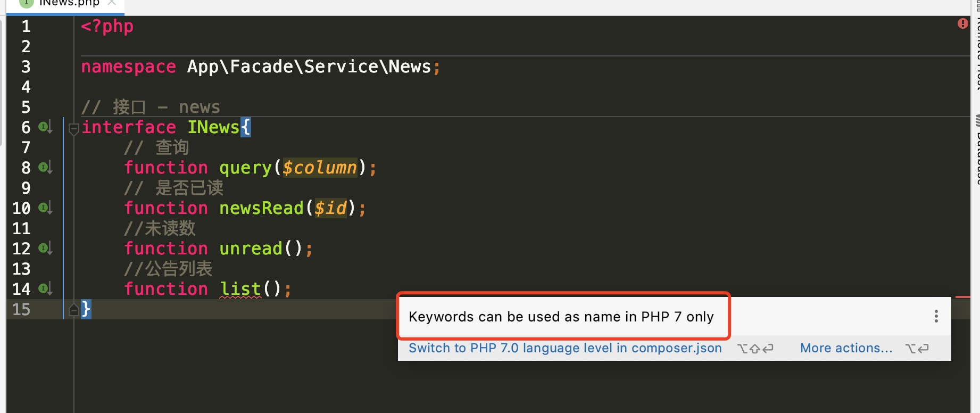Click the '// 是否已读' comment
Screen dimensions: 980x413
[x=173, y=188]
